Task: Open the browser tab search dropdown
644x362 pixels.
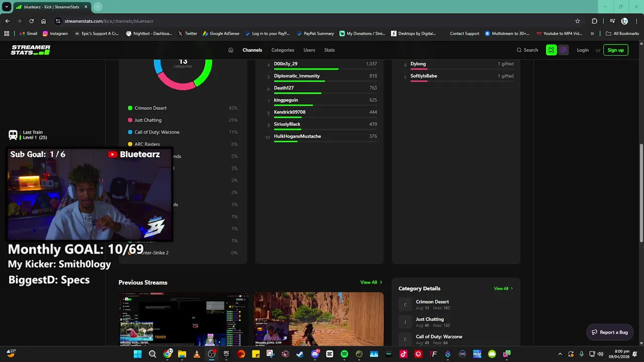Action: pos(7,7)
